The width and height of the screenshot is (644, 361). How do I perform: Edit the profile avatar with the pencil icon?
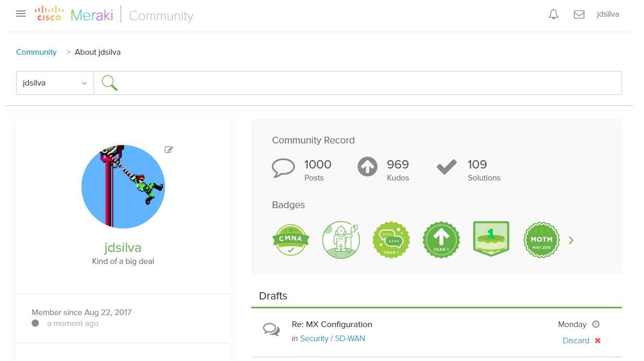click(168, 149)
